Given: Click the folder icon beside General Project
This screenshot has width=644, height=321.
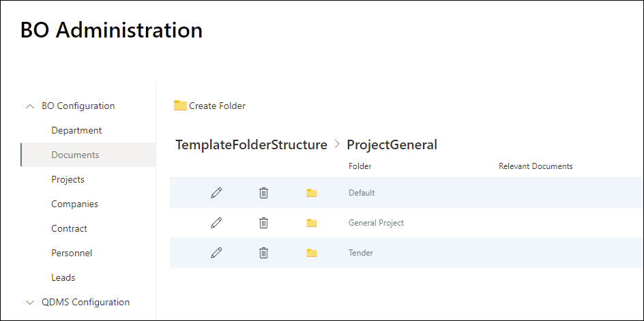Looking at the screenshot, I should (312, 223).
